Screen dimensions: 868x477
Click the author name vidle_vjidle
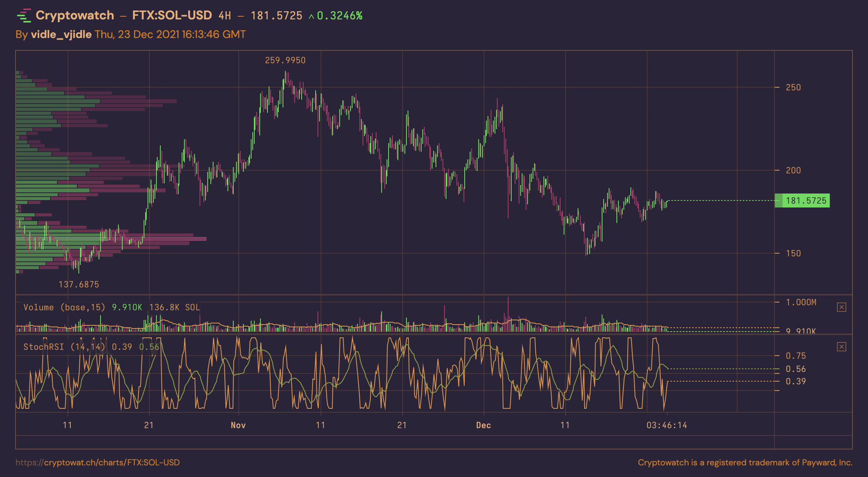point(61,34)
